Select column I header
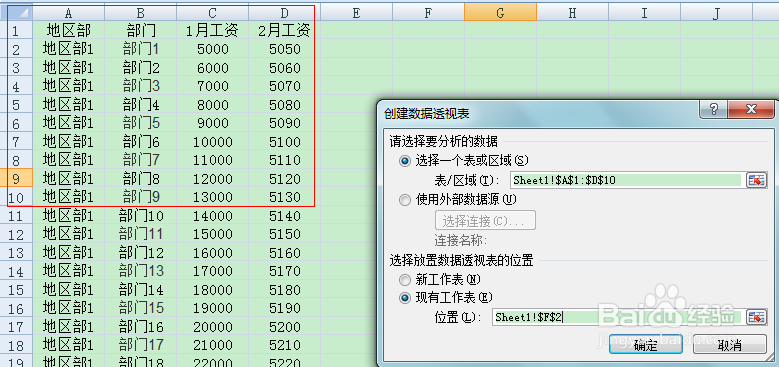This screenshot has height=367, width=779. pyautogui.click(x=645, y=12)
